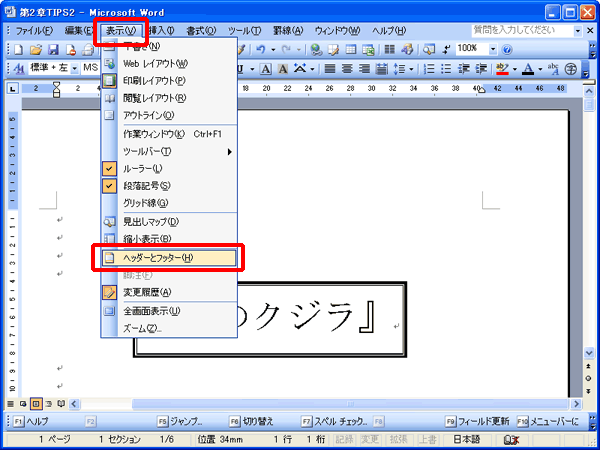Screen dimensions: 600x450
Task: Apply the yellow Highlight color button
Action: pos(502,69)
